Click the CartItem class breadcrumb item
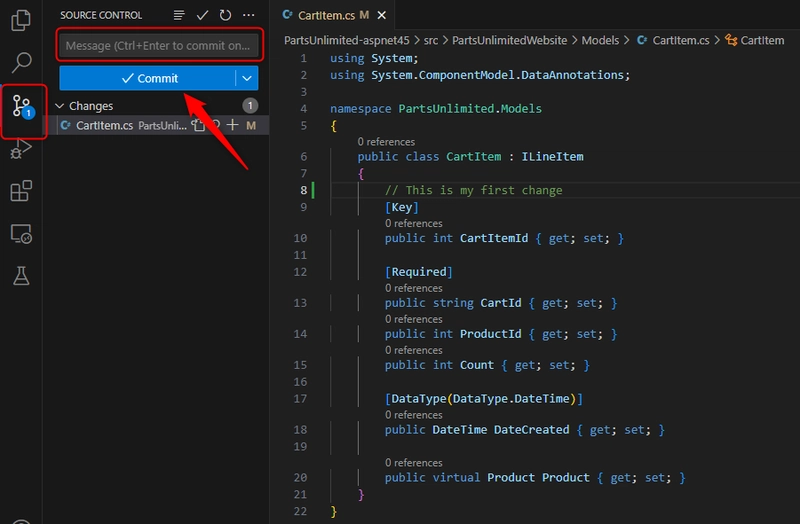800x524 pixels. point(762,40)
